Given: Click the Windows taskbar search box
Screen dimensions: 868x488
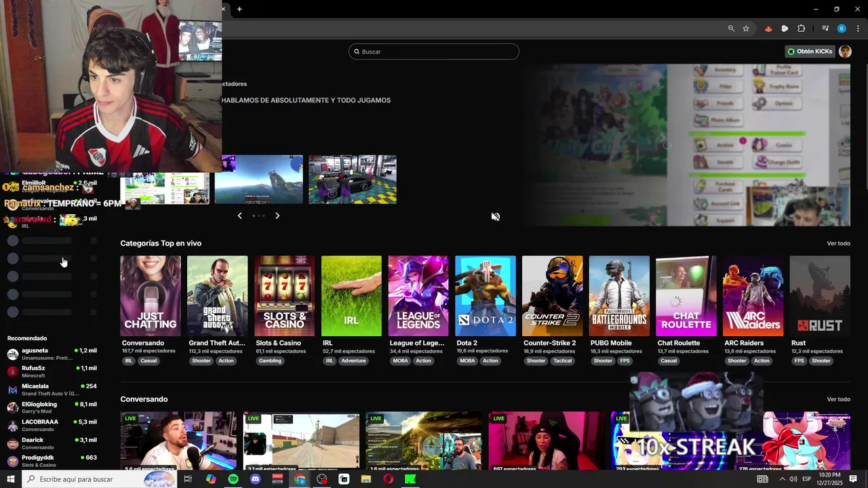Looking at the screenshot, I should [x=99, y=479].
